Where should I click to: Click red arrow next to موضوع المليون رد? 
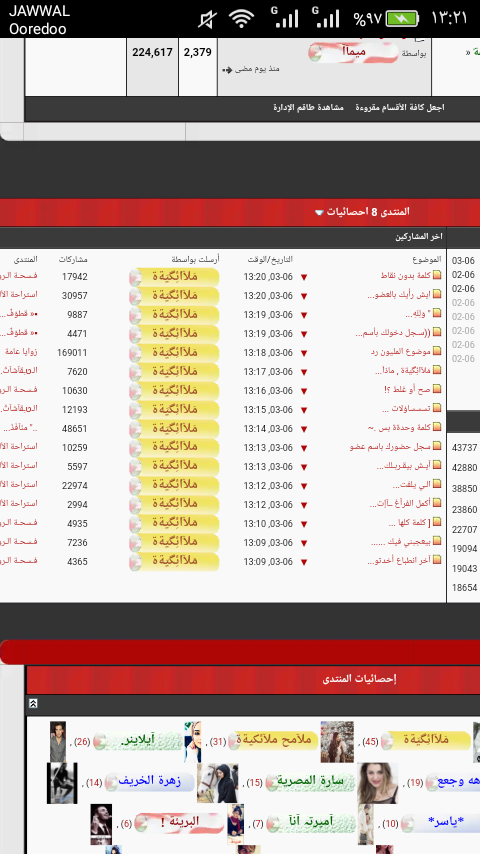(304, 353)
